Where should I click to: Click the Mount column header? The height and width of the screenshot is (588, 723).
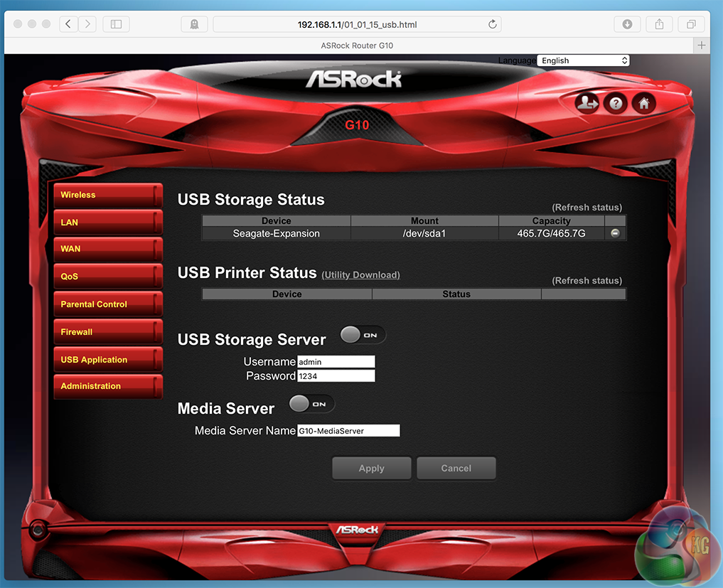point(424,221)
